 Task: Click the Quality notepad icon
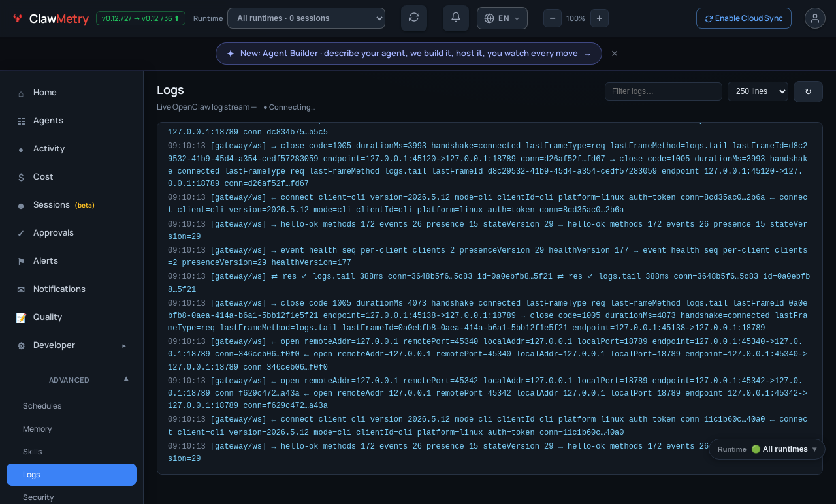coord(21,317)
